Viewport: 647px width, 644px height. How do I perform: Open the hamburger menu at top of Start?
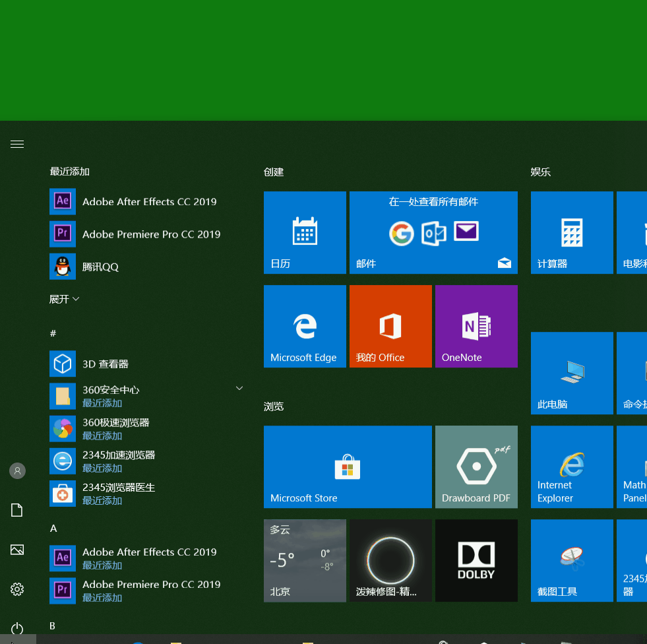pyautogui.click(x=17, y=144)
